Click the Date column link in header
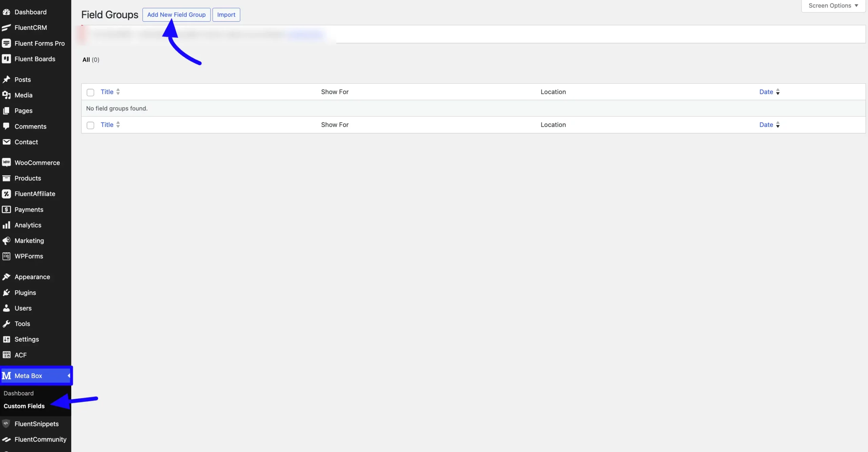 coord(766,92)
